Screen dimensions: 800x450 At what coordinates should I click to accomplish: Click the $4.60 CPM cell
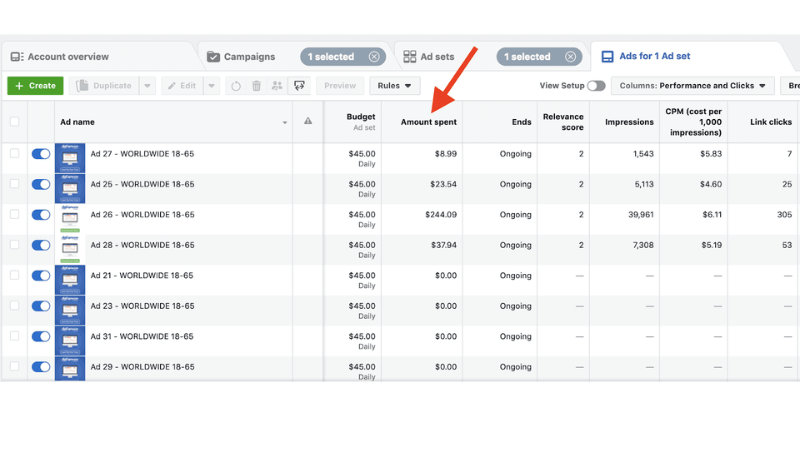[x=711, y=184]
